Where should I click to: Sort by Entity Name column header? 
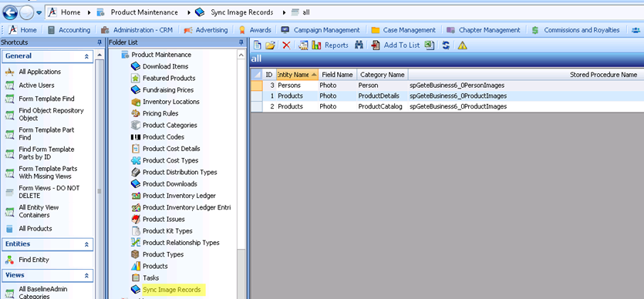pos(297,75)
